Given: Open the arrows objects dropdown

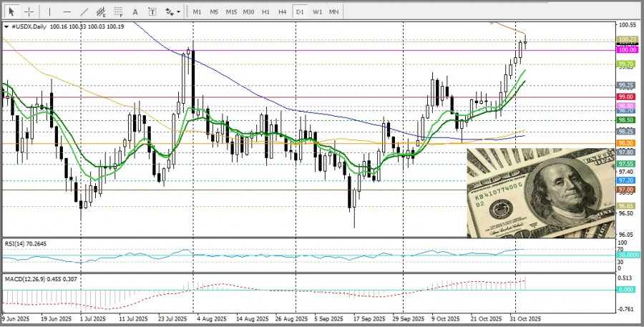Looking at the screenshot, I should click(172, 11).
